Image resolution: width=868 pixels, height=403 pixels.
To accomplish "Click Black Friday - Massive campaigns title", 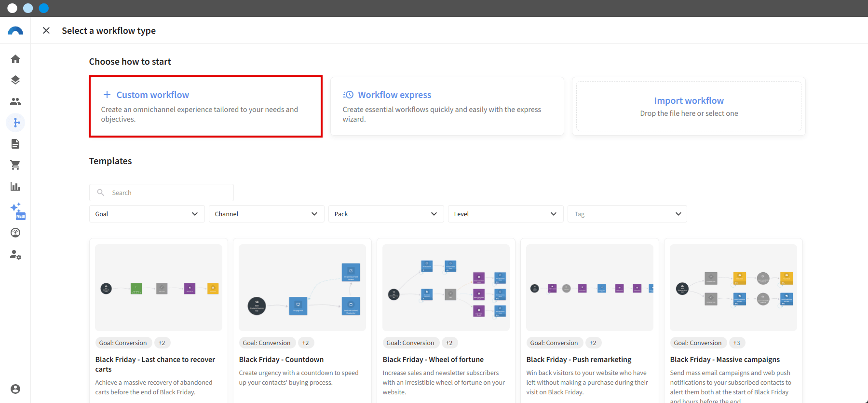I will (x=725, y=360).
